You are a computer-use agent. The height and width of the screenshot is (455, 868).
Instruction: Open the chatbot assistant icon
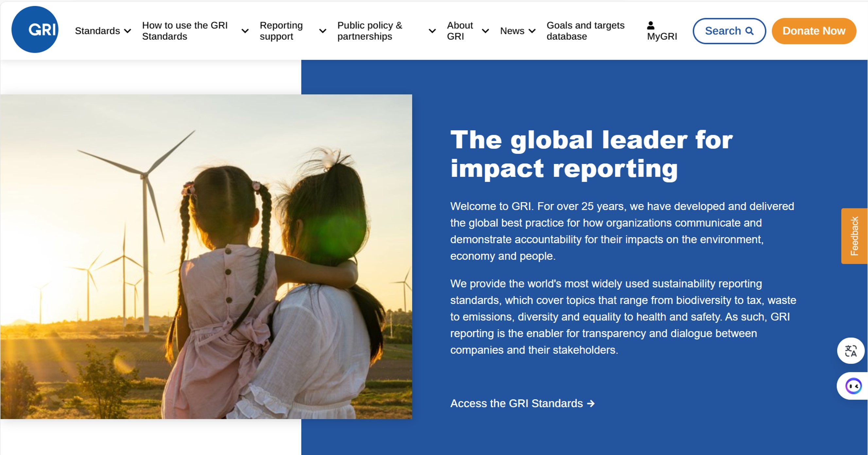point(853,386)
